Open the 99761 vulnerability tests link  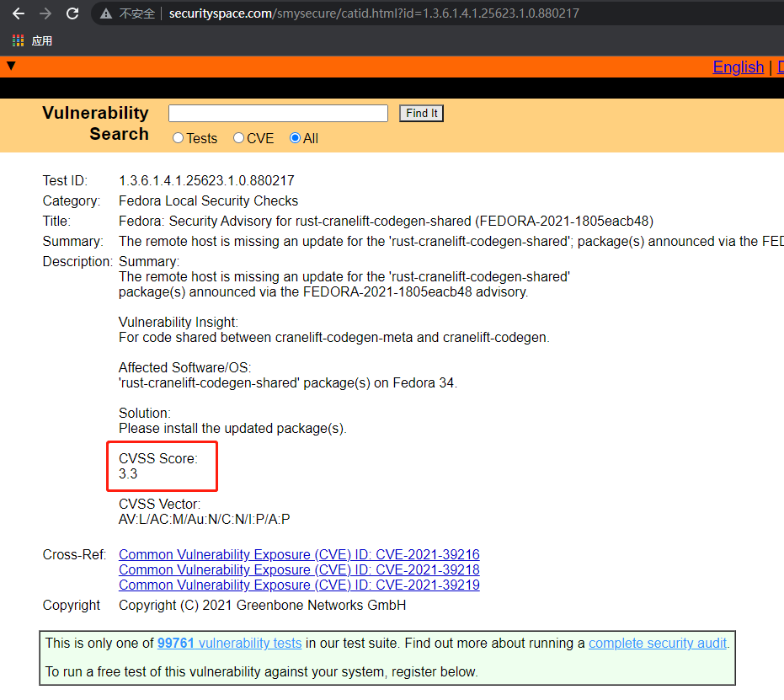pos(230,643)
